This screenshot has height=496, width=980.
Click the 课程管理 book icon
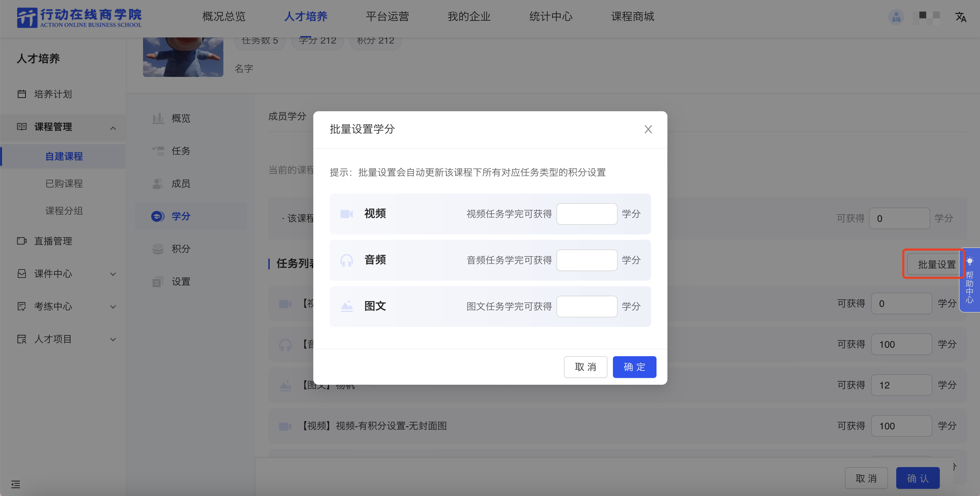(x=22, y=127)
